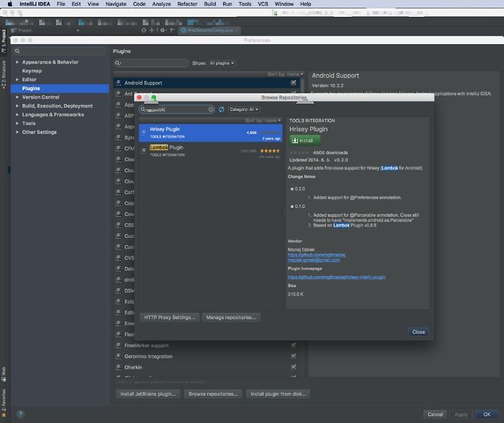This screenshot has height=423, width=504.
Task: Click the Lombok Plugin star rating
Action: tap(270, 151)
